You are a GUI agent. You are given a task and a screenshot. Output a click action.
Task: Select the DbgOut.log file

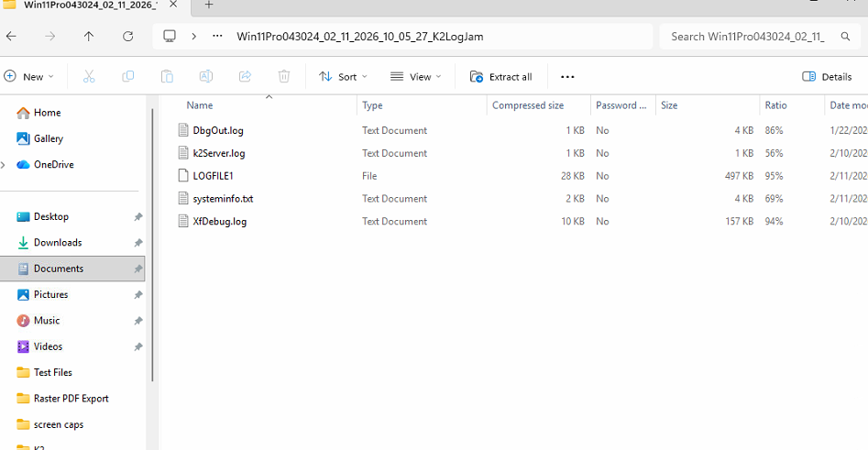click(x=218, y=131)
